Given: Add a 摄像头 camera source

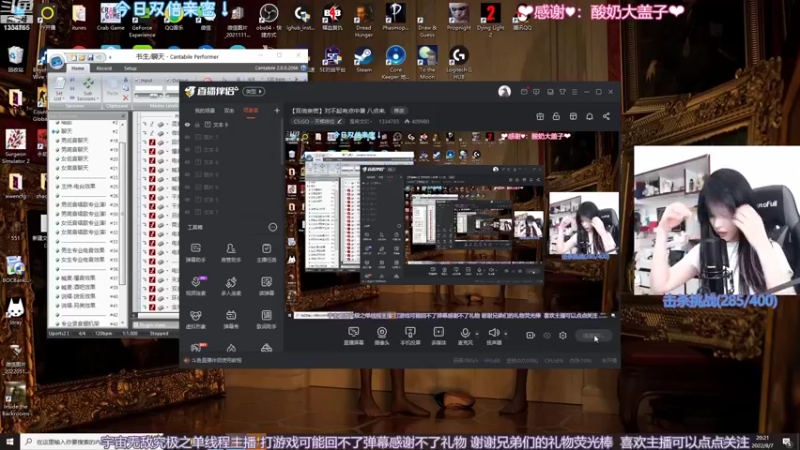Looking at the screenshot, I should click(x=382, y=336).
